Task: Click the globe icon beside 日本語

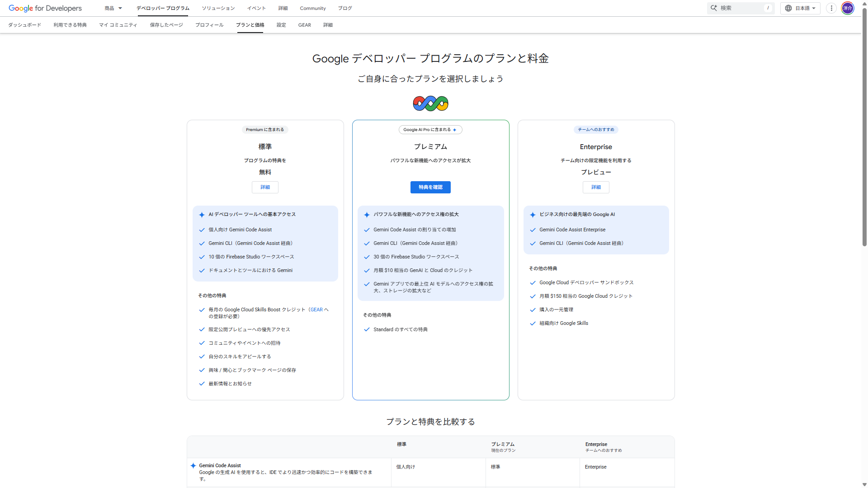Action: tap(788, 8)
